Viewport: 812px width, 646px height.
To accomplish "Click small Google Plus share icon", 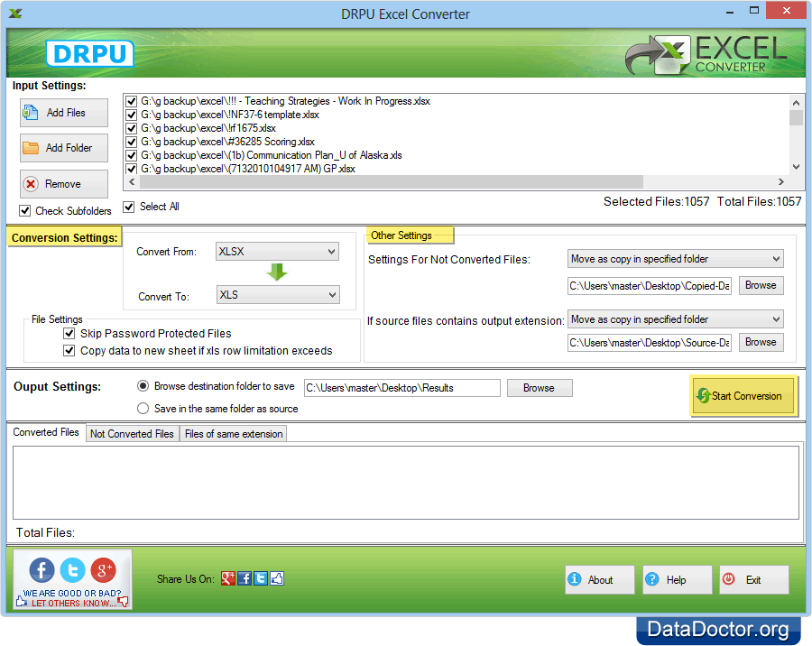I will [x=228, y=578].
